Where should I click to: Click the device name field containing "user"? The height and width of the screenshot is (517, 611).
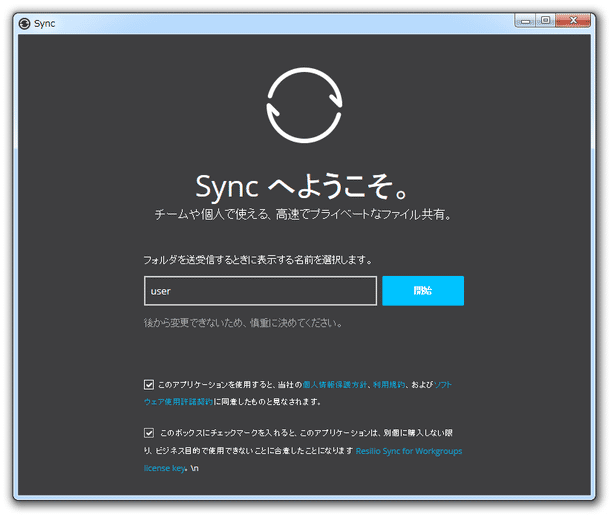click(260, 291)
